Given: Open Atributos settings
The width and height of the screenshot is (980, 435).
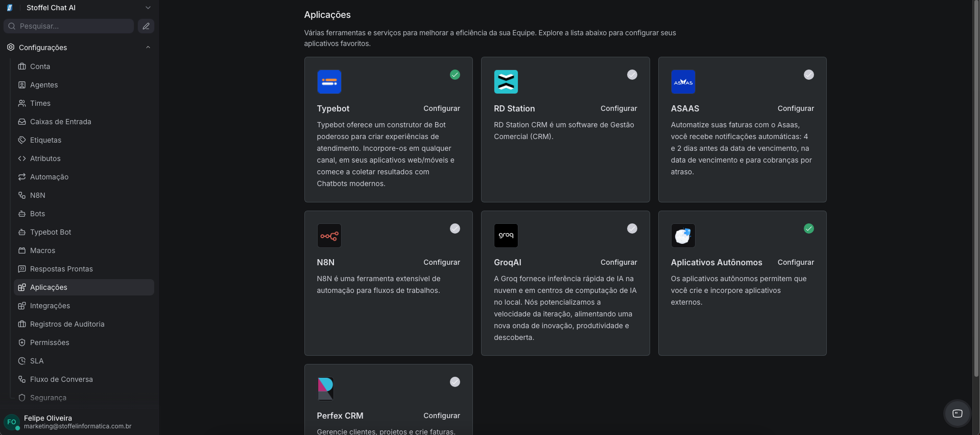Looking at the screenshot, I should [84, 158].
